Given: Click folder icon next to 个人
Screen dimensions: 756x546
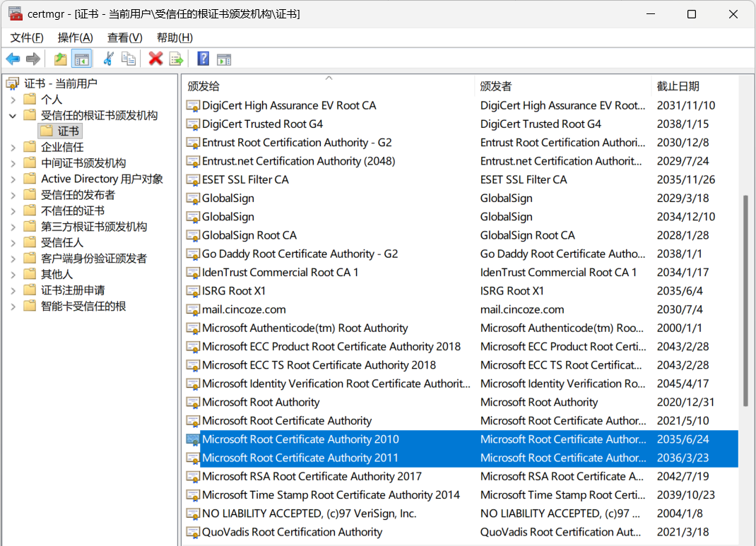Looking at the screenshot, I should (x=30, y=100).
